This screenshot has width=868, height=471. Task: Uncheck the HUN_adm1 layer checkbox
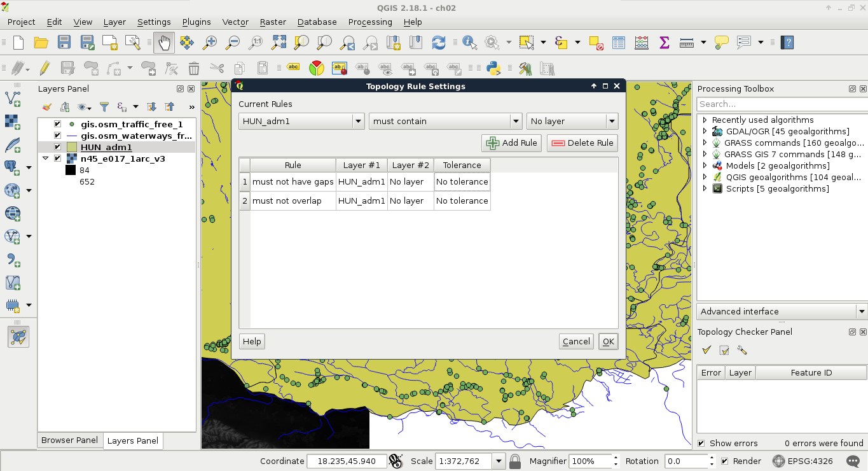tap(57, 147)
